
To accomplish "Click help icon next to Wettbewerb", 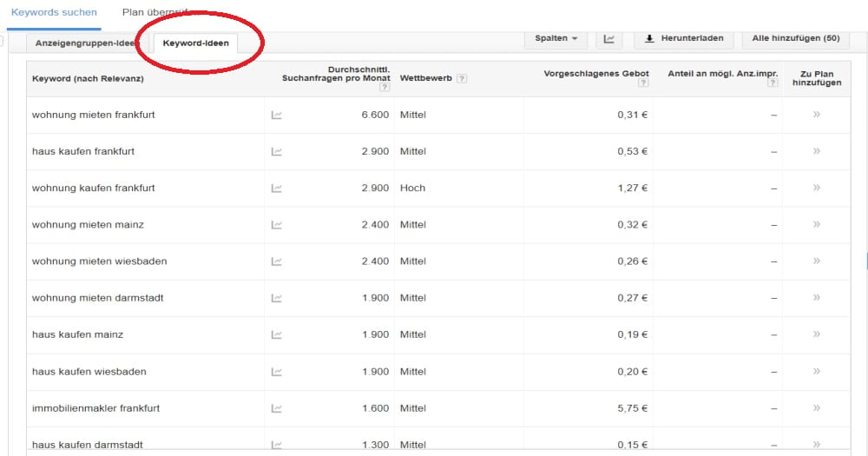I will (x=462, y=79).
